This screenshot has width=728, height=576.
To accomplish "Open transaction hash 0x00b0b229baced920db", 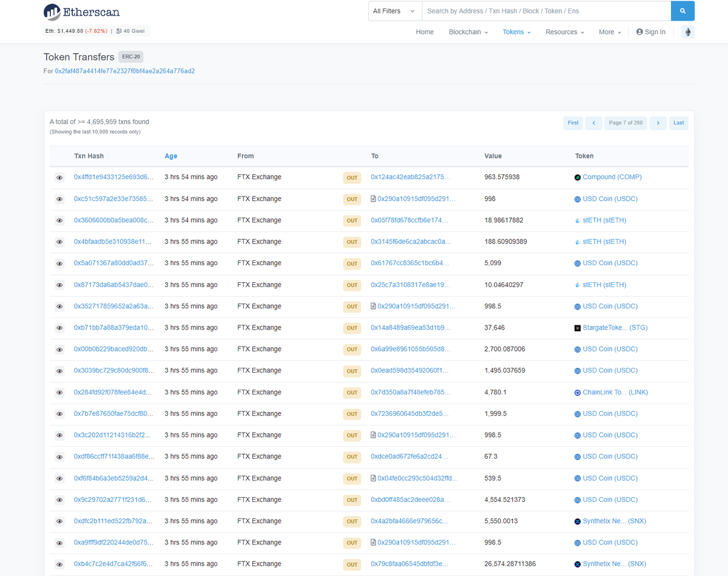I will [114, 349].
